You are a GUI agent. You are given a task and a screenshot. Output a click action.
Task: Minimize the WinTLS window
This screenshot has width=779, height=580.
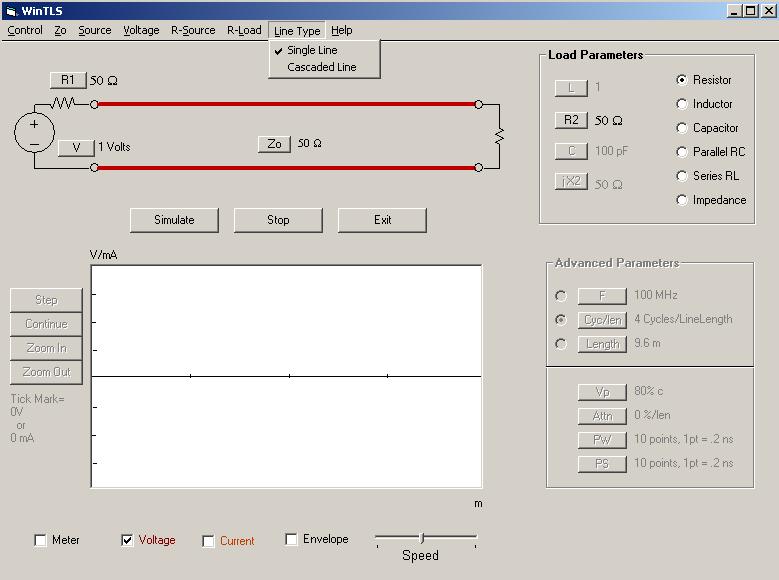click(x=735, y=10)
